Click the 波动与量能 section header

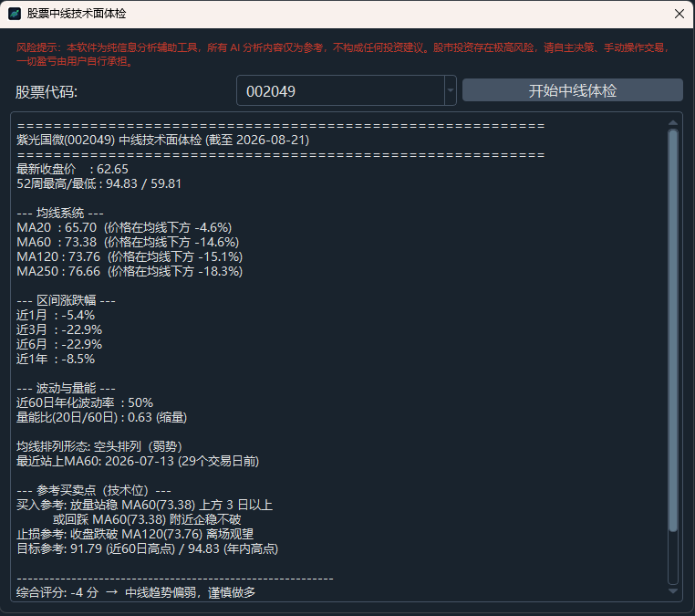[x=66, y=389]
